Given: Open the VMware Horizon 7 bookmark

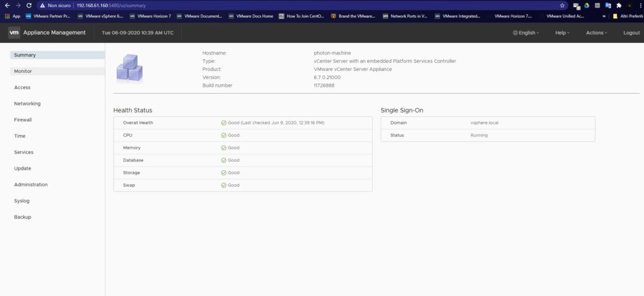Looking at the screenshot, I should pyautogui.click(x=150, y=16).
